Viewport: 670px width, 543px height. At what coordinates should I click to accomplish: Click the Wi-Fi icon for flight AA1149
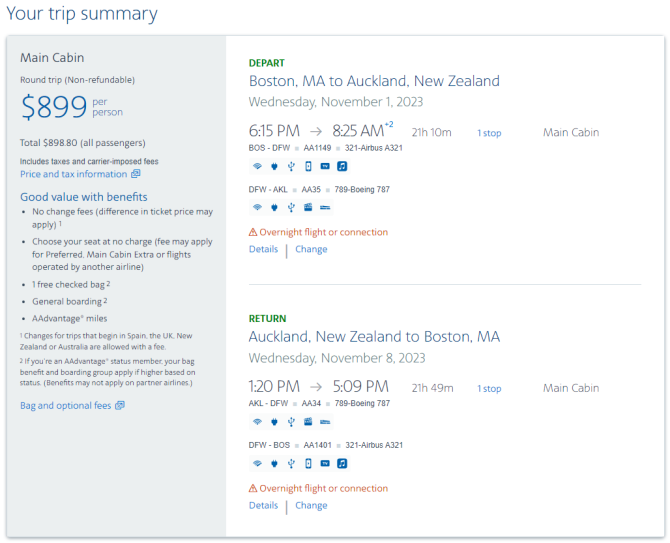pos(257,166)
